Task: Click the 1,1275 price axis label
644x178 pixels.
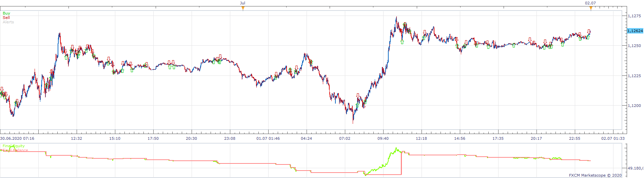Action: (634, 16)
